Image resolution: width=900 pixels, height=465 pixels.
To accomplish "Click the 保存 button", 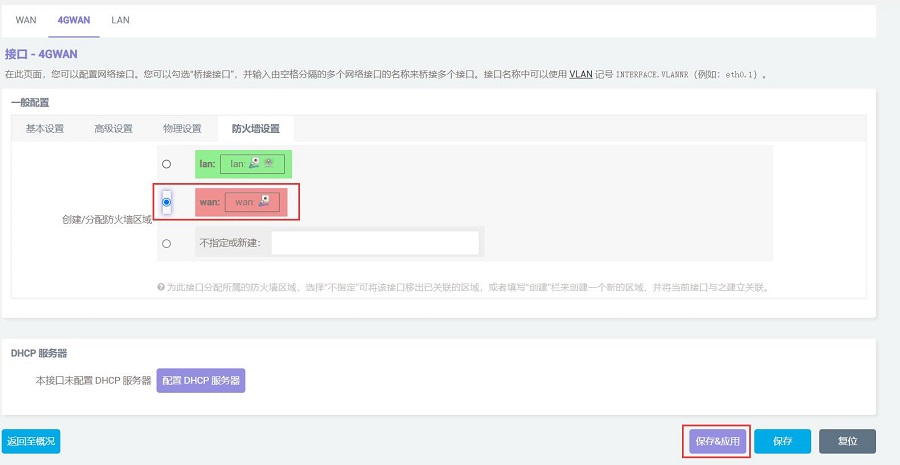I will (x=782, y=441).
